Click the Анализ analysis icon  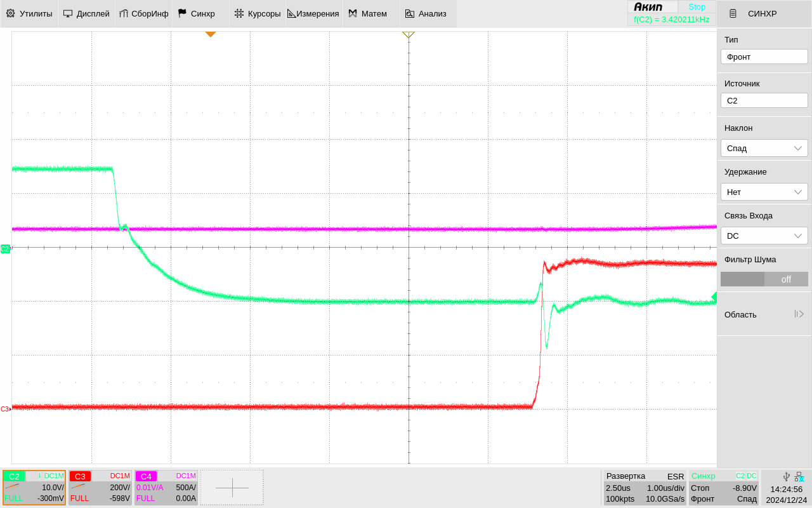point(410,13)
